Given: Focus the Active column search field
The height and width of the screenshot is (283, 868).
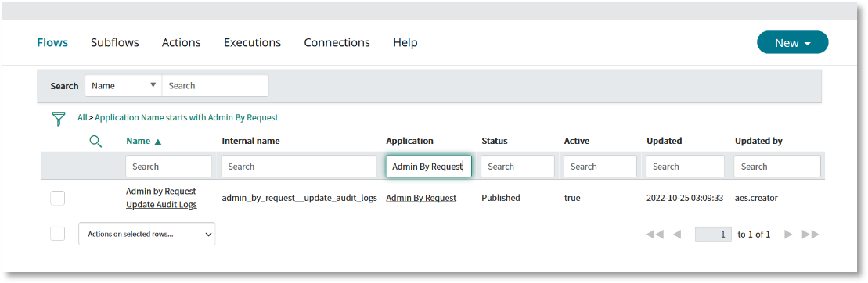Looking at the screenshot, I should [600, 167].
